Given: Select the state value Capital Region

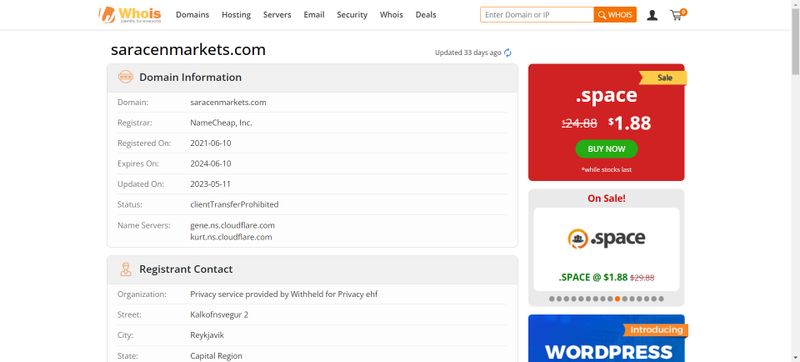Looking at the screenshot, I should [216, 356].
